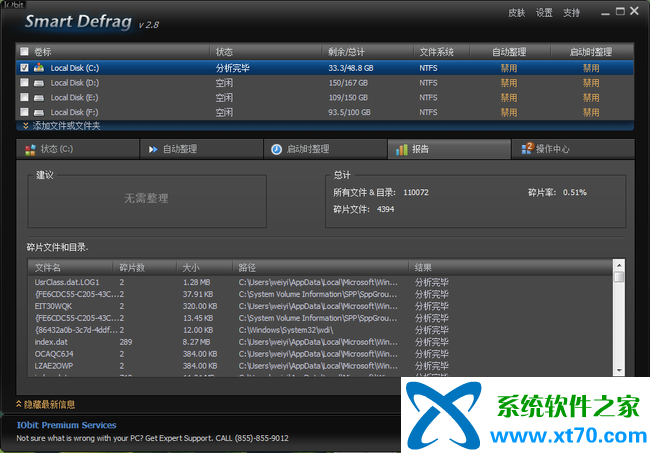
Task: Uncheck the Local Disk (C:) checkbox
Action: pos(24,68)
